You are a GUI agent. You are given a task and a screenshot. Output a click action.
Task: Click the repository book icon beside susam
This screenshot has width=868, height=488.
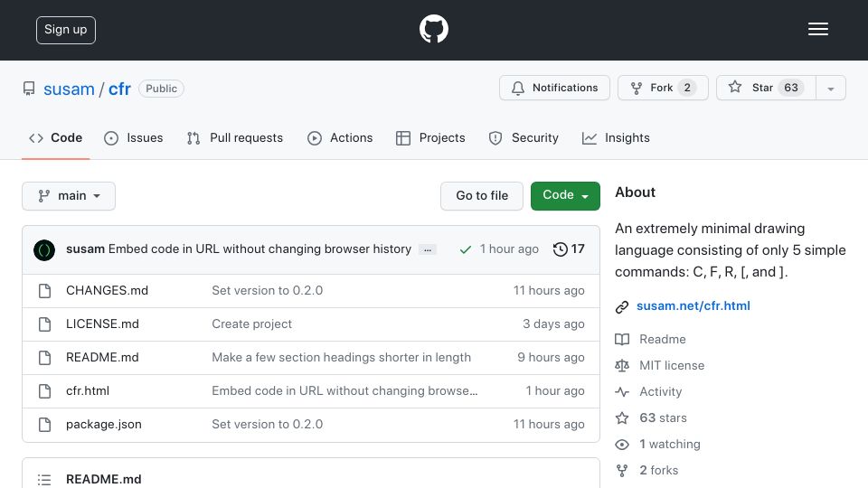point(29,89)
